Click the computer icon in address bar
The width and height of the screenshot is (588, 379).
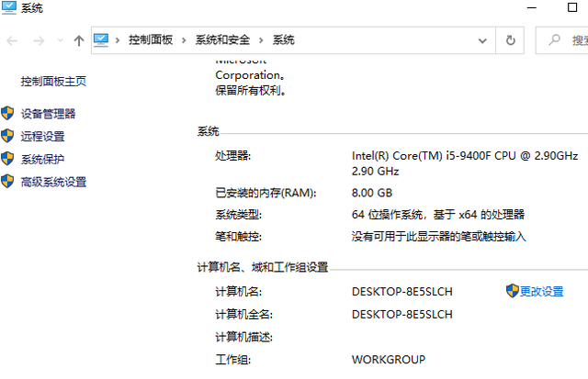click(x=102, y=40)
